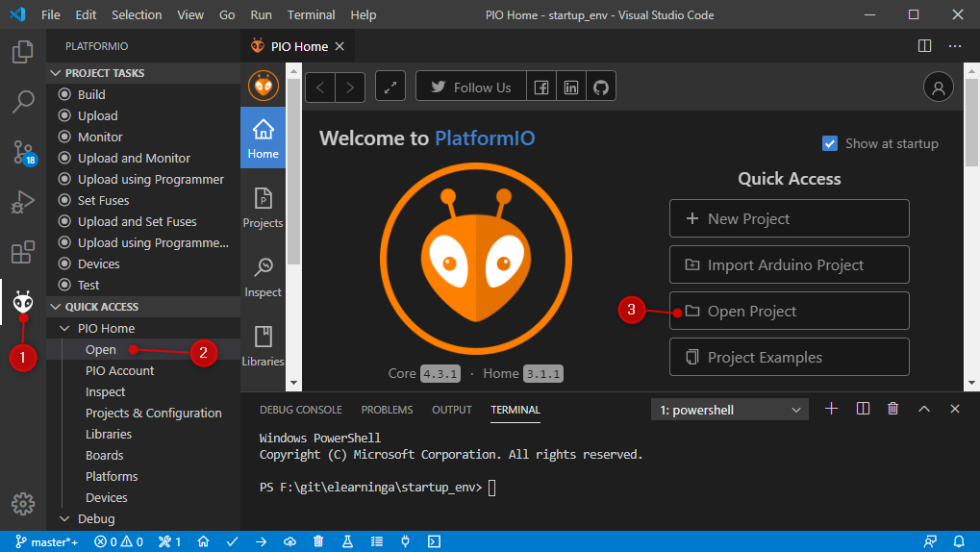Uncheck Show at startup checkbox
The width and height of the screenshot is (980, 552).
point(829,144)
